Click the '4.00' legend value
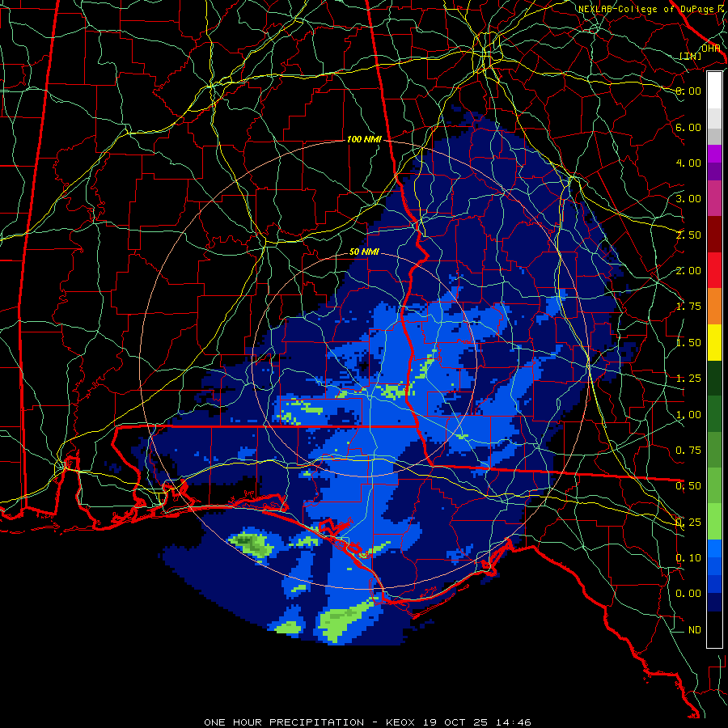This screenshot has height=728, width=728. click(688, 163)
